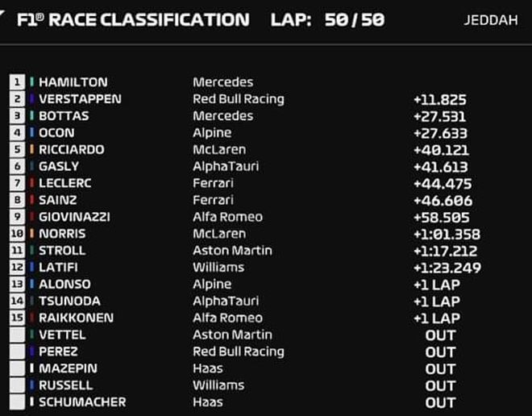The image size is (532, 416).
Task: Click the JEDDAH location label
Action: pos(491,20)
